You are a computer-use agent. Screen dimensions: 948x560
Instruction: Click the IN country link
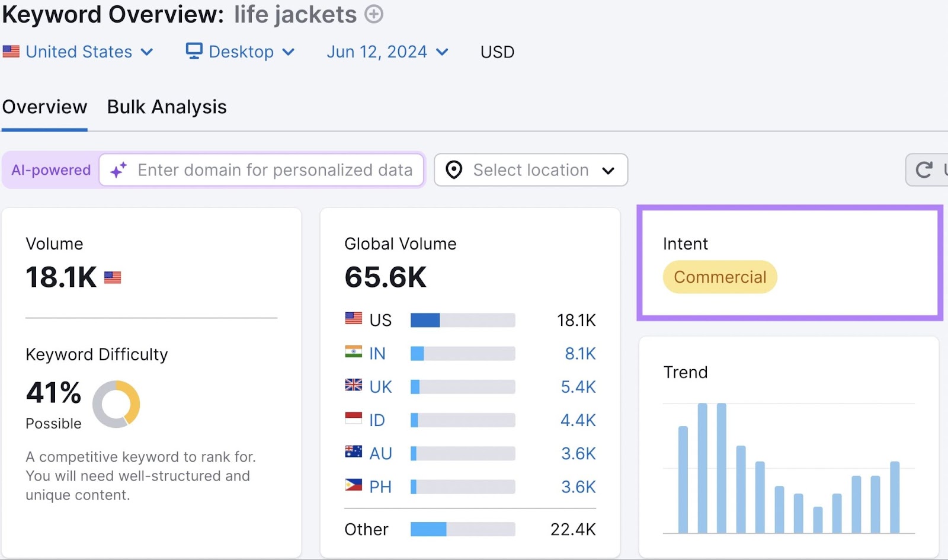click(377, 354)
